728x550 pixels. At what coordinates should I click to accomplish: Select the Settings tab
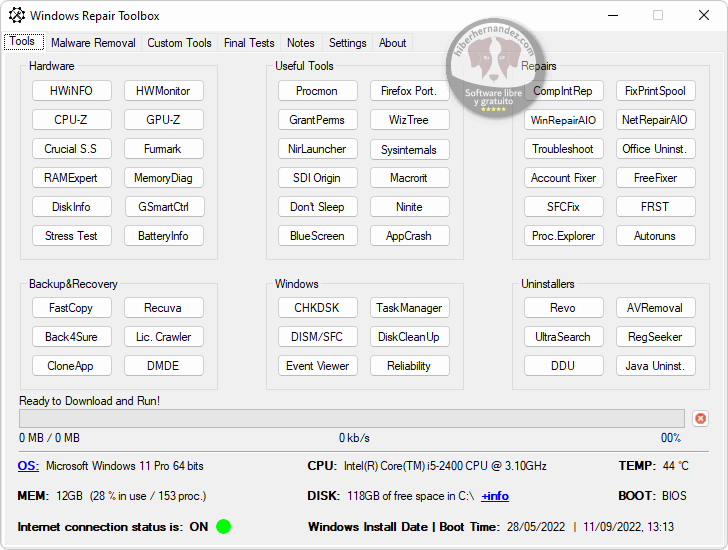point(347,43)
